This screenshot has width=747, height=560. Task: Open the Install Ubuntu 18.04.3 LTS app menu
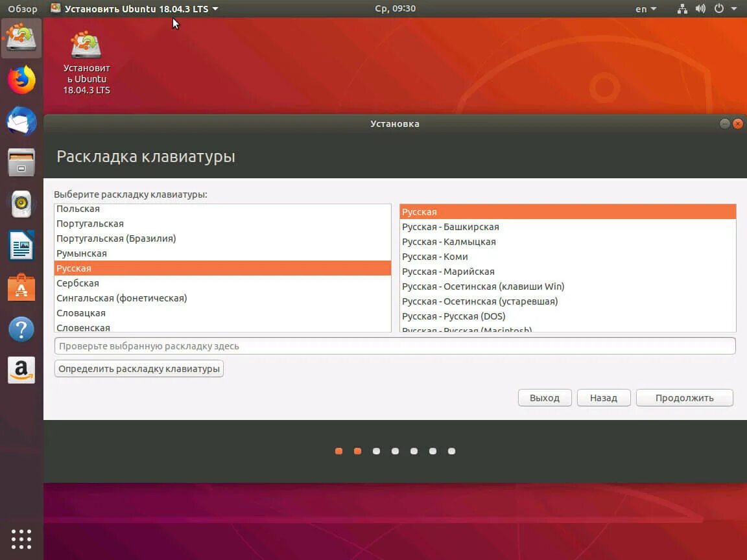click(134, 9)
